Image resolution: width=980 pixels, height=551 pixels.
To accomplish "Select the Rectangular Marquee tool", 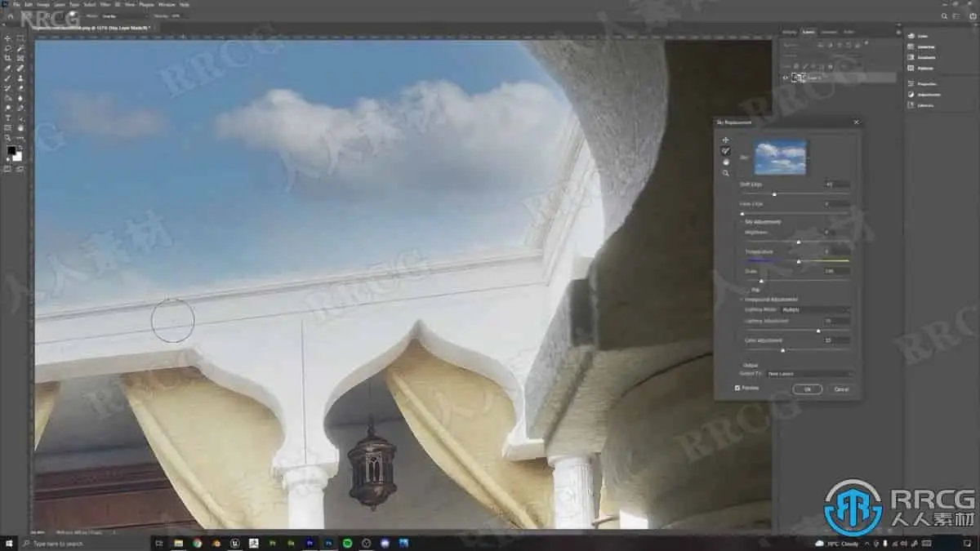I will [x=20, y=38].
